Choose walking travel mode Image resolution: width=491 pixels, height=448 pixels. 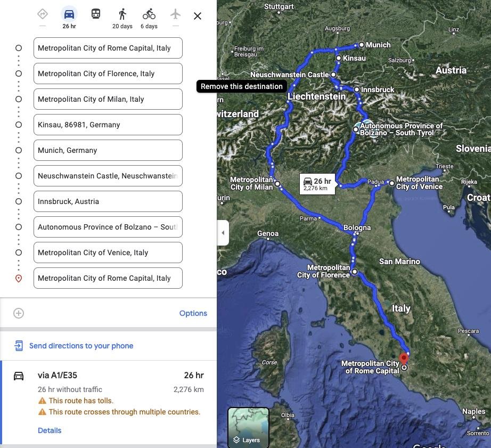click(x=122, y=14)
